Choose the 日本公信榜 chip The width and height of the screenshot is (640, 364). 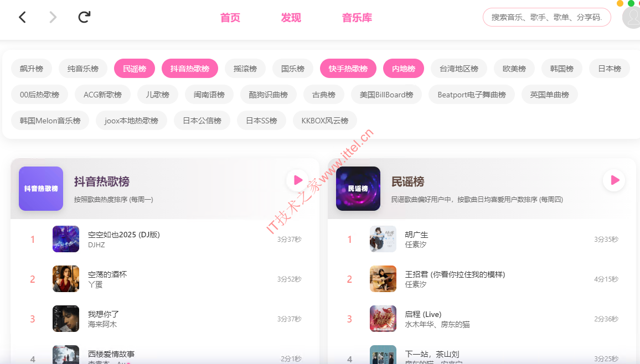point(202,121)
